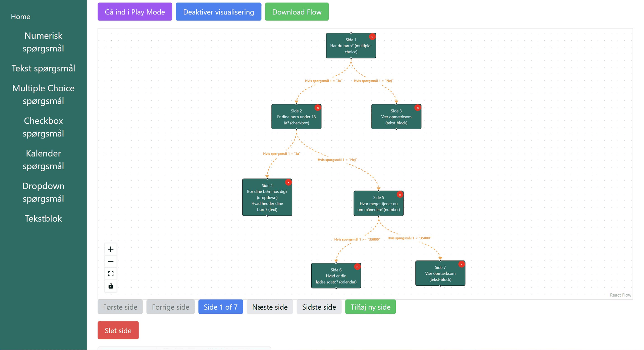This screenshot has height=350, width=644.
Task: Toggle the lock interactivity icon in flow controls
Action: [110, 286]
